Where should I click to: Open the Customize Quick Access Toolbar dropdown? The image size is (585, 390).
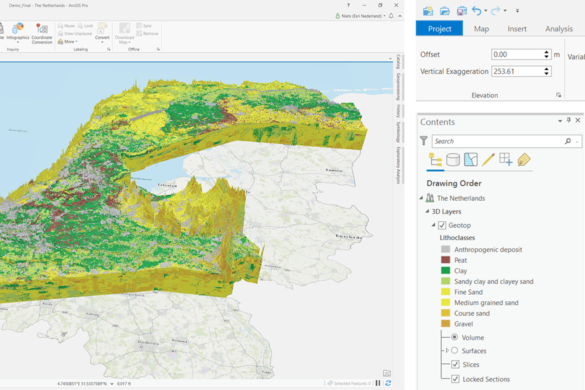517,11
